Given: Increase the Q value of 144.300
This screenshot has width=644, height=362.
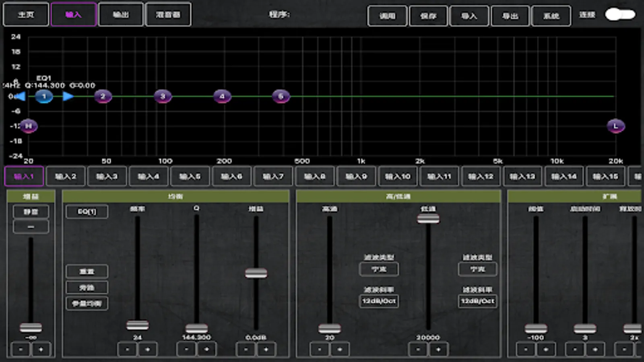Looking at the screenshot, I should click(x=207, y=350).
